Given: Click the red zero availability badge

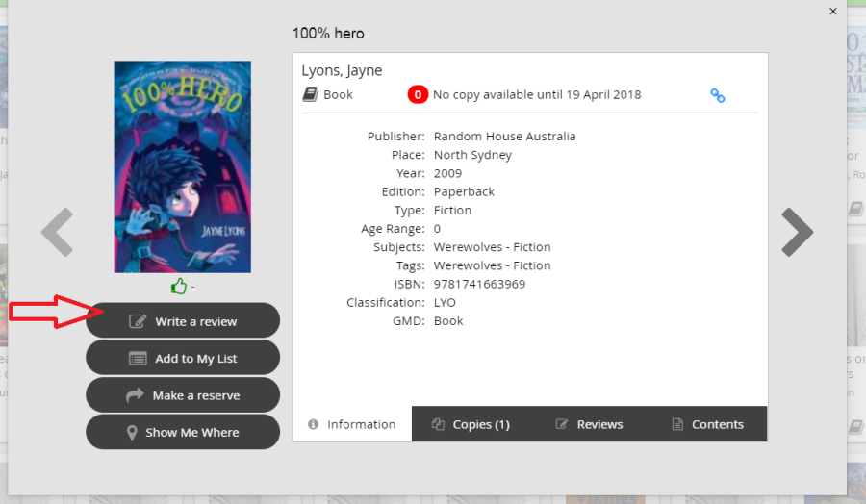Looking at the screenshot, I should (418, 94).
